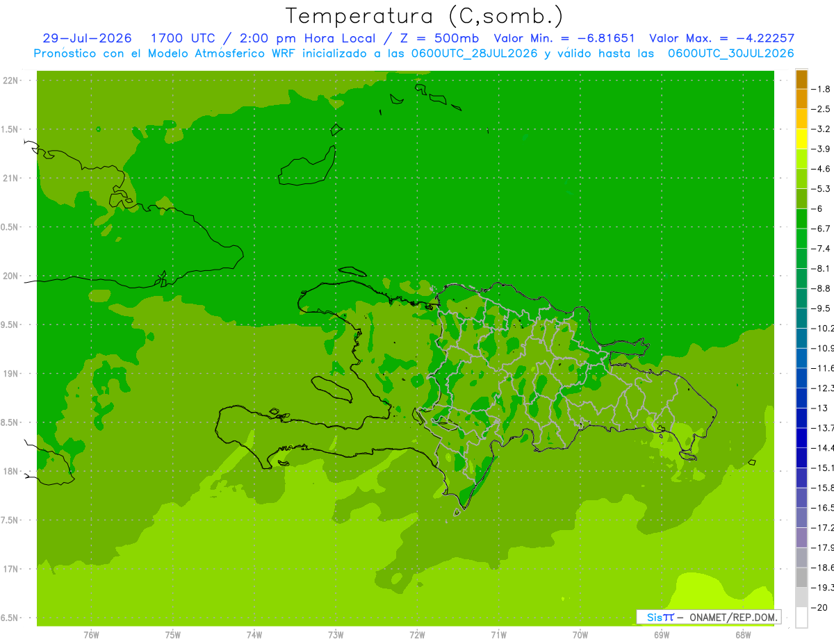Pick the teal swatch between -9.5 and -10.2

point(801,318)
